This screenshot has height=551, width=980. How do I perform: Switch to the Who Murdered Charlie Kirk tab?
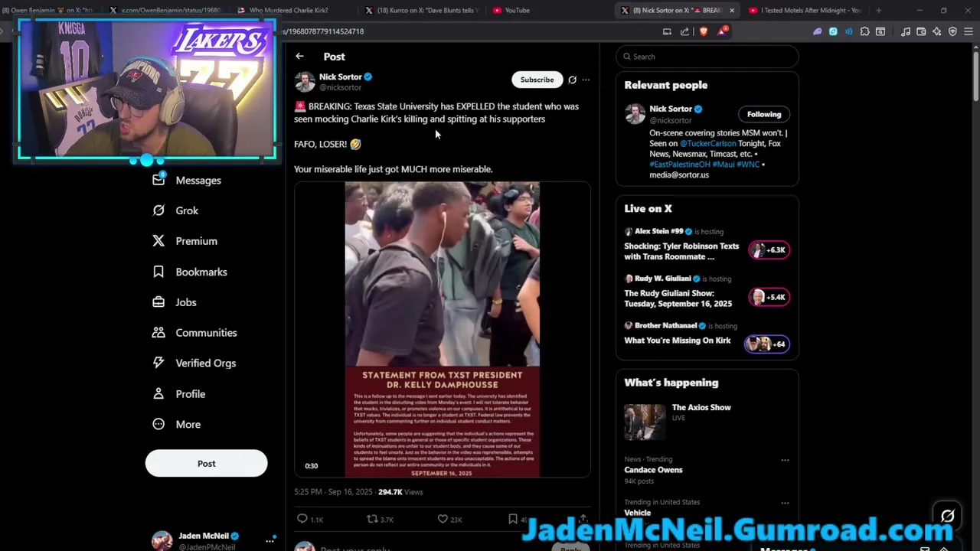pyautogui.click(x=289, y=11)
